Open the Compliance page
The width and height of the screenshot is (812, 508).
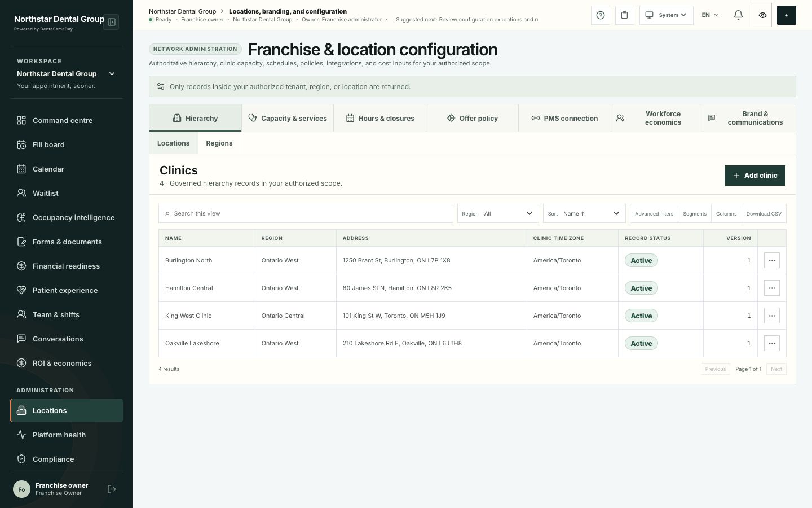pos(67,459)
